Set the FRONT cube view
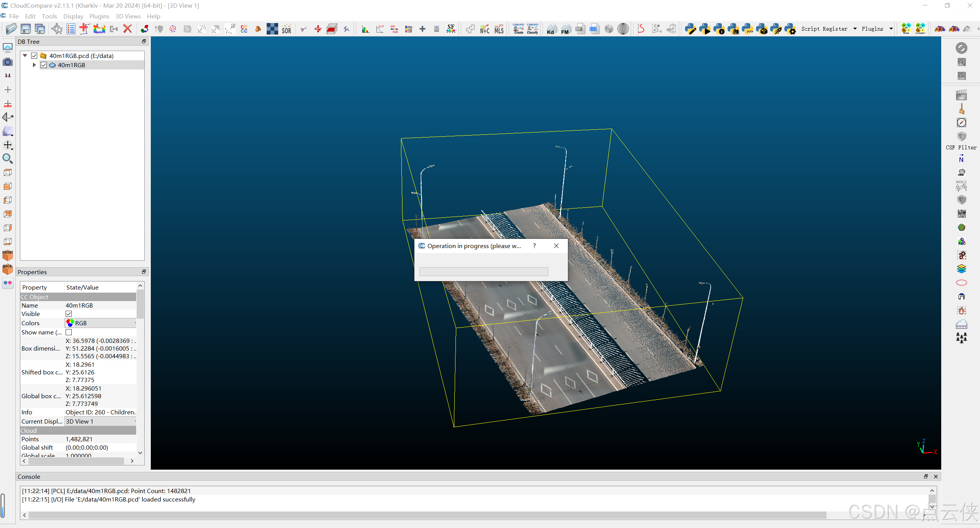 point(7,255)
